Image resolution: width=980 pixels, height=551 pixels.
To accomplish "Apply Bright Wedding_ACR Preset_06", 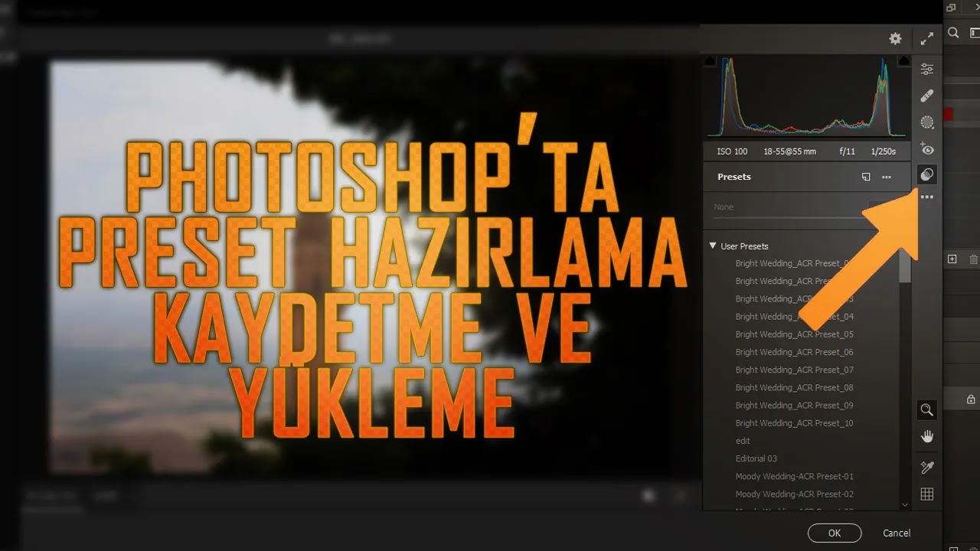I will [x=795, y=352].
